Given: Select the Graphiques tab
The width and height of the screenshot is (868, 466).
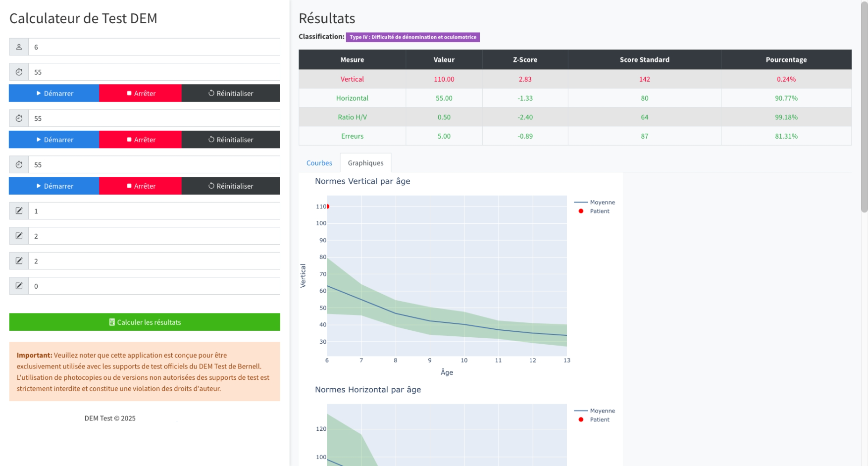Looking at the screenshot, I should pos(365,163).
